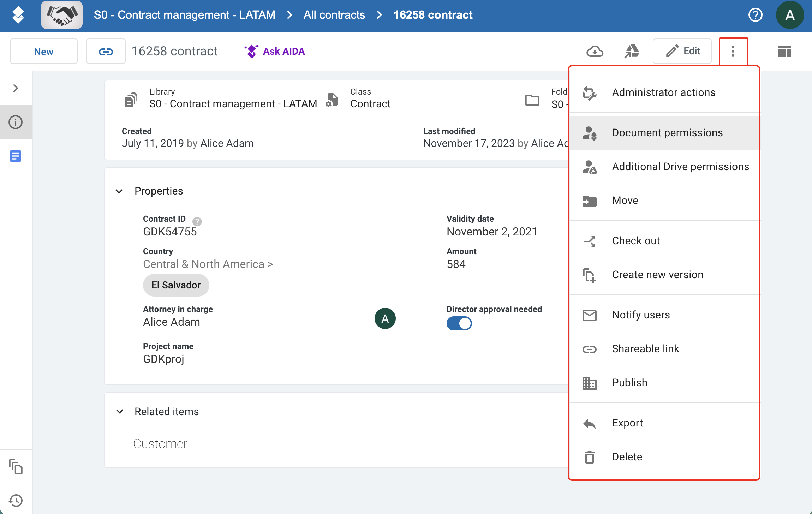The width and height of the screenshot is (812, 514).
Task: Select Additional Drive permissions
Action: click(x=664, y=167)
